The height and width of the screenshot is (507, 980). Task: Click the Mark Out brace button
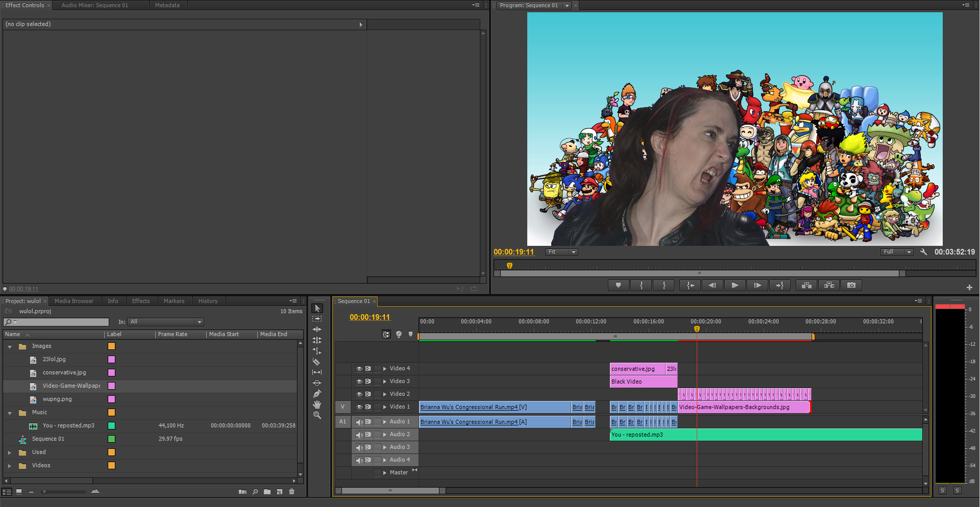pos(664,286)
